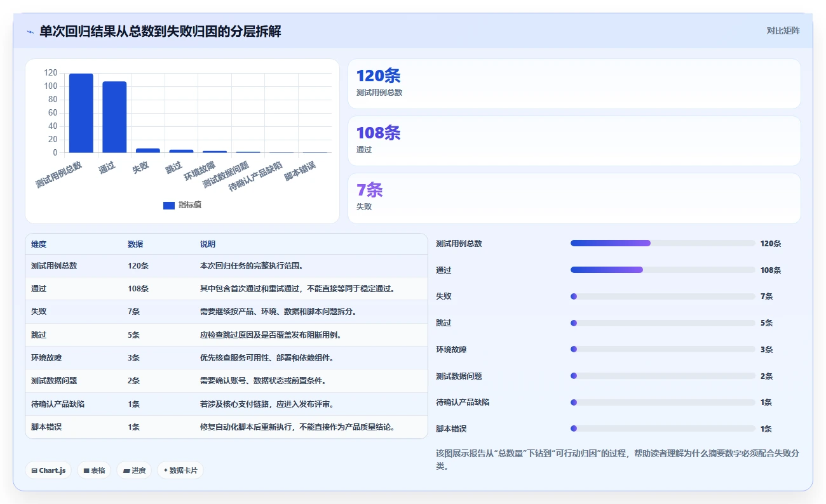826x504 pixels.
Task: Click the 5条 value beside the 跳过 progress bar
Action: (x=766, y=323)
